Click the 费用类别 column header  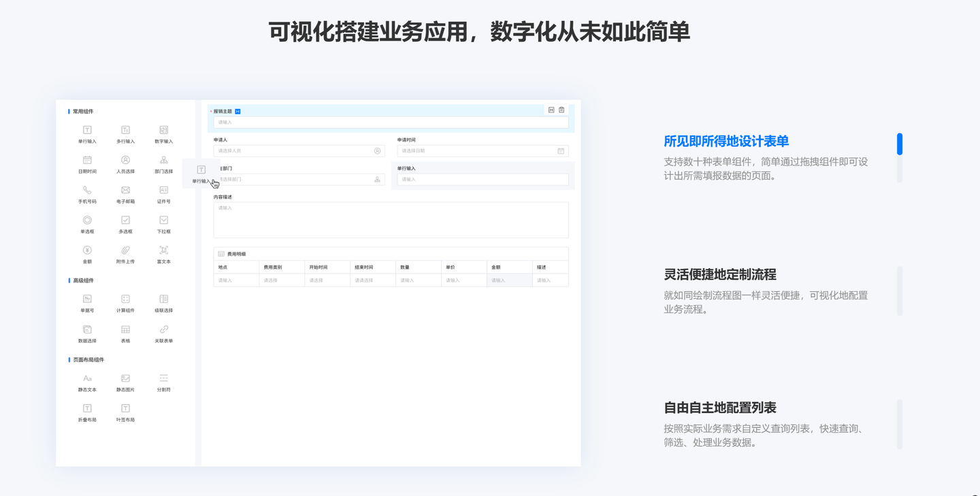click(273, 267)
